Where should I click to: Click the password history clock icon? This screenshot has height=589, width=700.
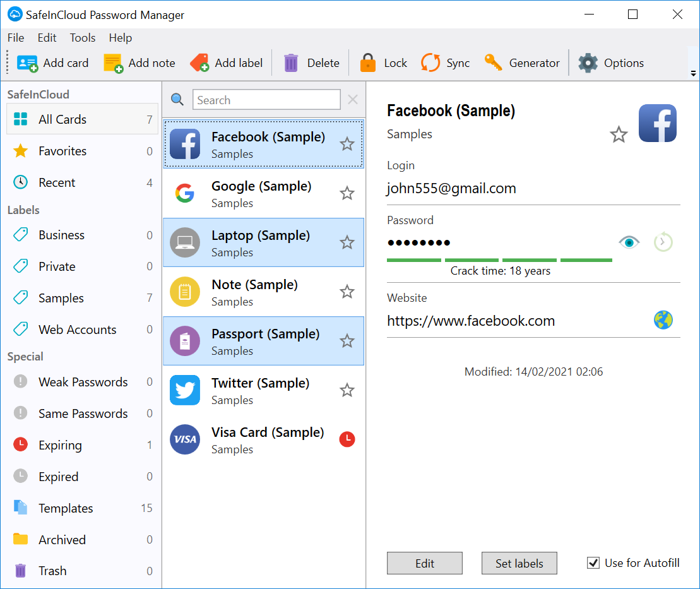663,242
